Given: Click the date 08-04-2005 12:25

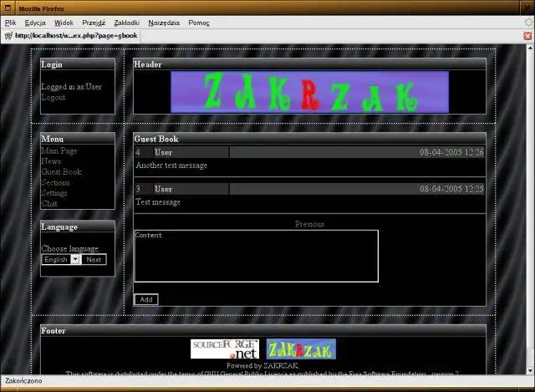Looking at the screenshot, I should click(x=451, y=189).
